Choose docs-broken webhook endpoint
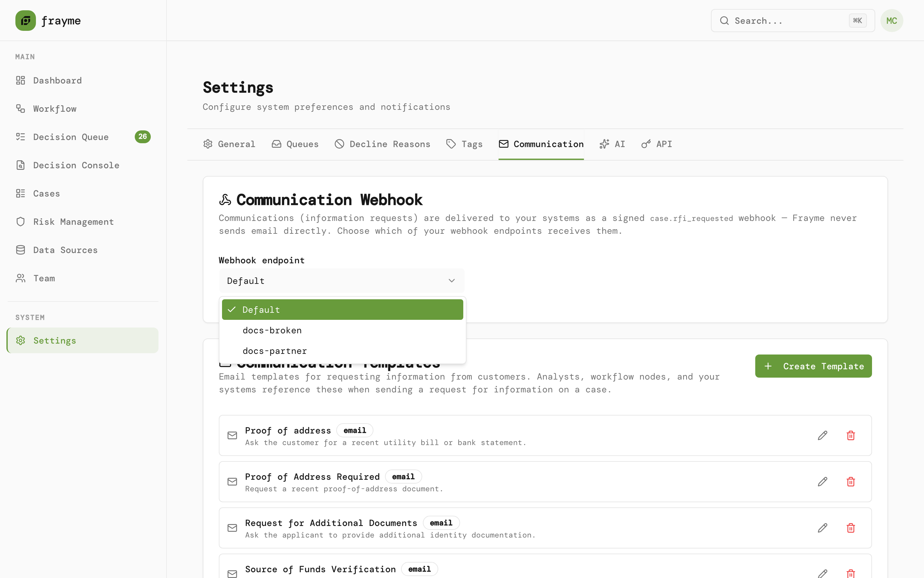The width and height of the screenshot is (924, 578). click(343, 330)
